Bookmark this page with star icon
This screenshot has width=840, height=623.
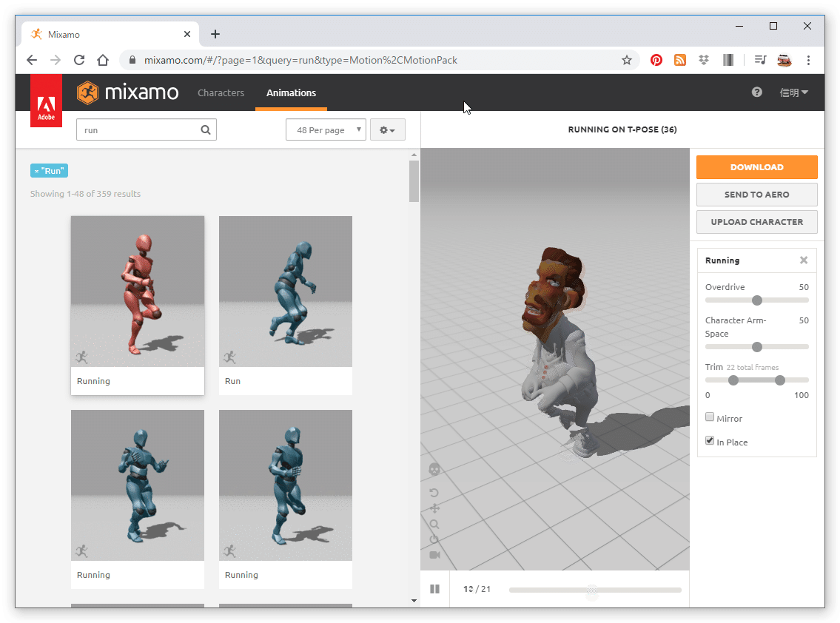point(627,60)
